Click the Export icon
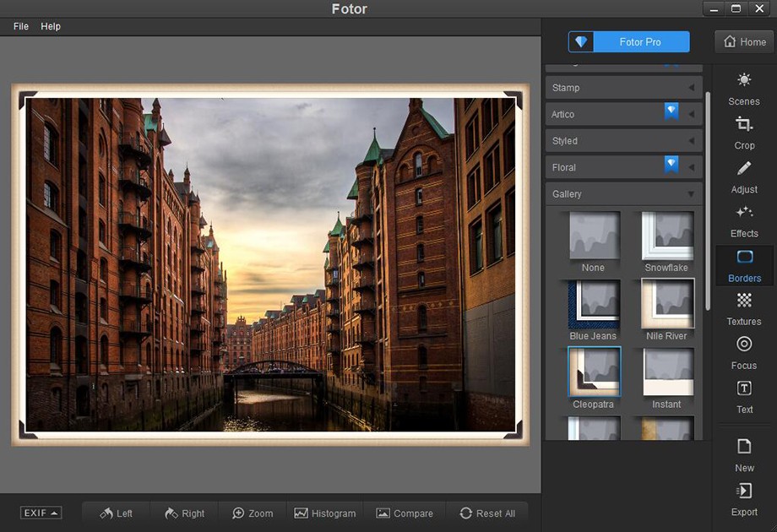The width and height of the screenshot is (777, 532). click(743, 502)
